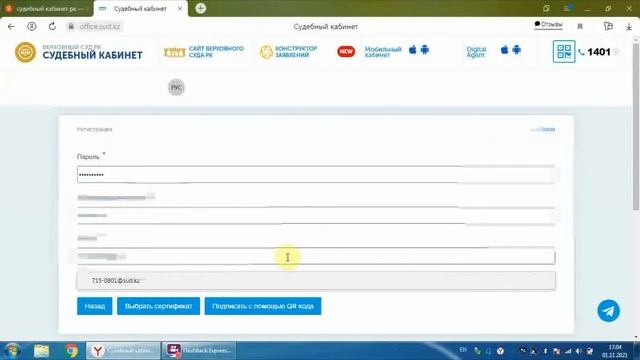Close the active Судебный кабинет tab
Viewport: 640px width, 360px height.
180,9
